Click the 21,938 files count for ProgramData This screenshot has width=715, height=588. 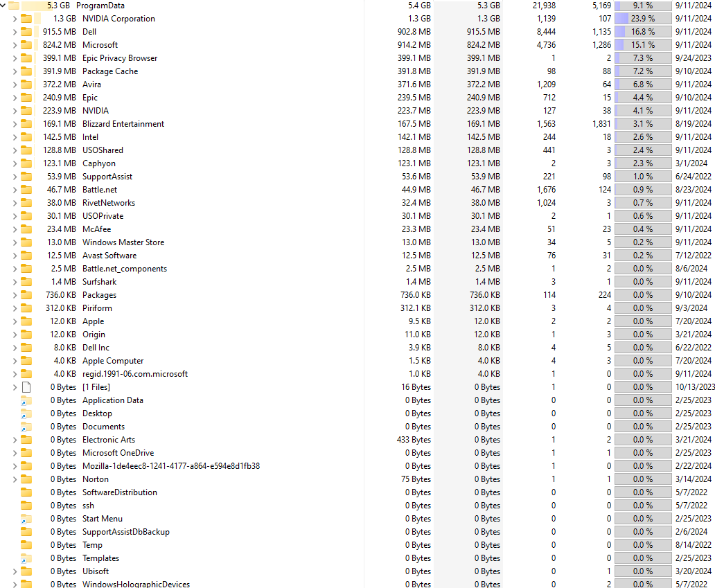[544, 6]
